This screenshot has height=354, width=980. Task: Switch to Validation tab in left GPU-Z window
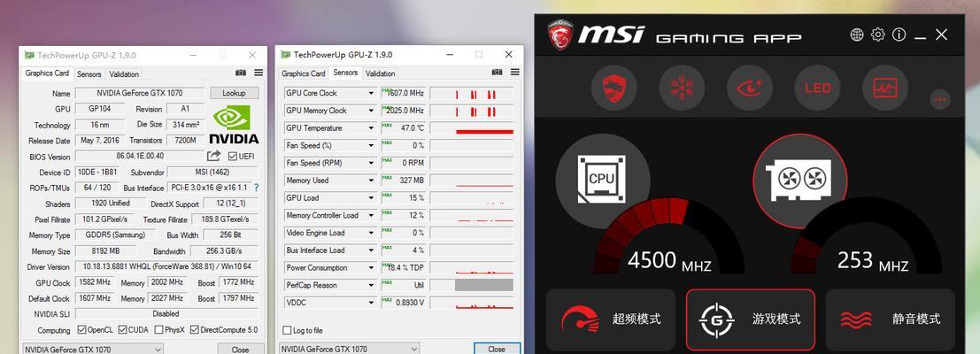[x=124, y=73]
